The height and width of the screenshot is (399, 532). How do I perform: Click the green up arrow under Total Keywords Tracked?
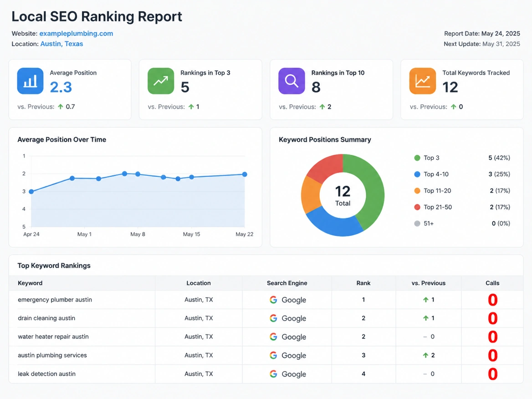[454, 107]
